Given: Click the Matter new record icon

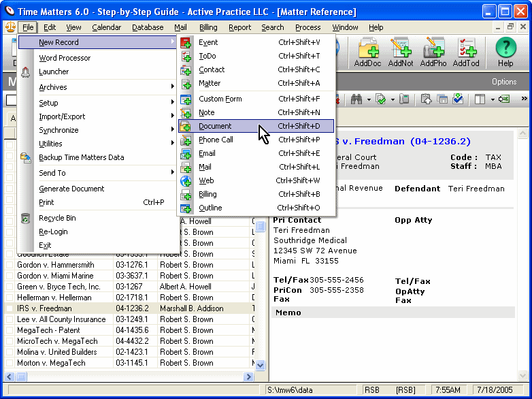Looking at the screenshot, I should click(186, 83).
